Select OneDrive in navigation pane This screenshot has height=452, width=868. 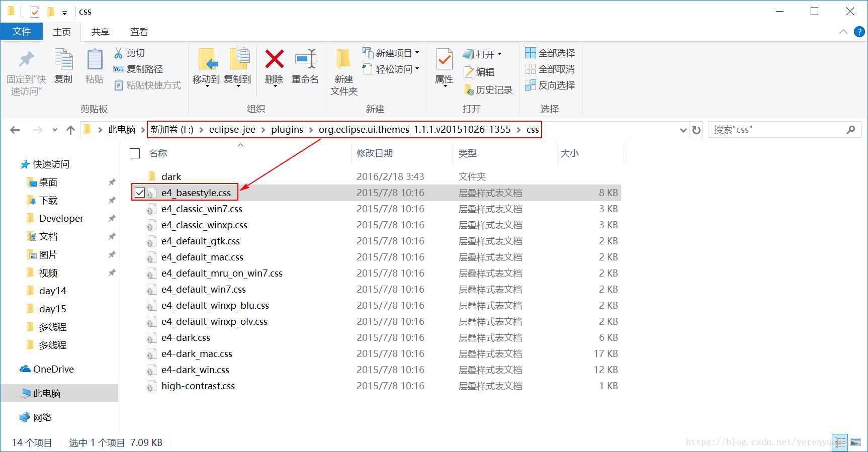(53, 369)
